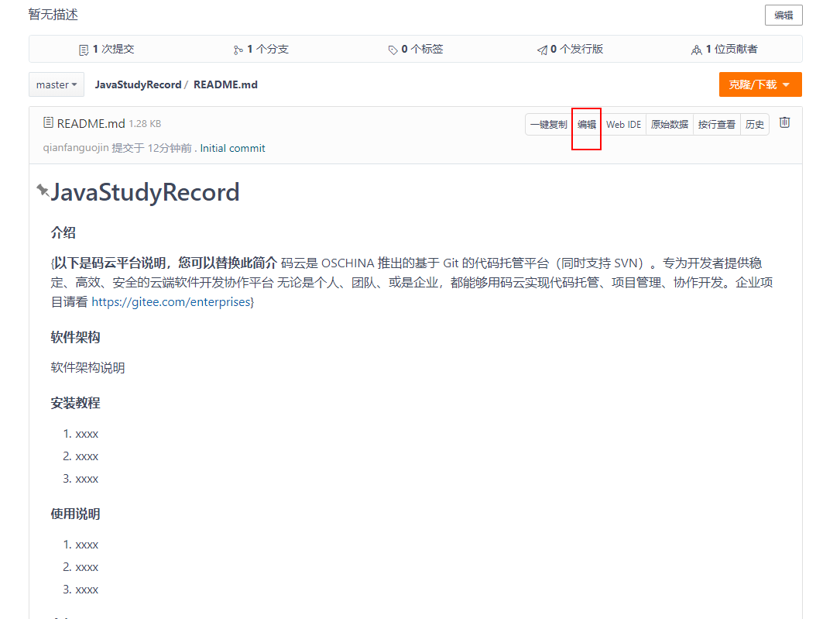Open the contributors count with people icon
This screenshot has width=840, height=619.
pyautogui.click(x=725, y=50)
